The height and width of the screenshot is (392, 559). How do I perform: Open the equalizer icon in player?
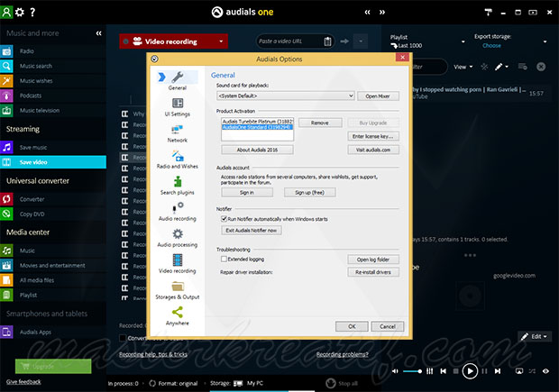(429, 371)
